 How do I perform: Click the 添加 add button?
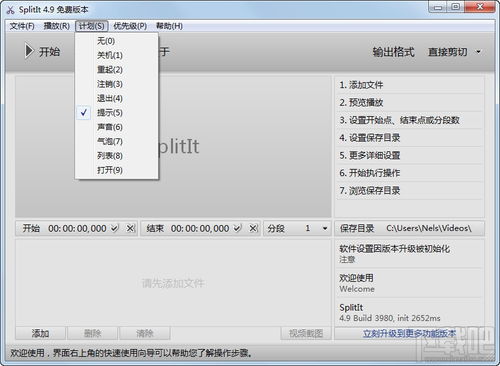pos(40,333)
